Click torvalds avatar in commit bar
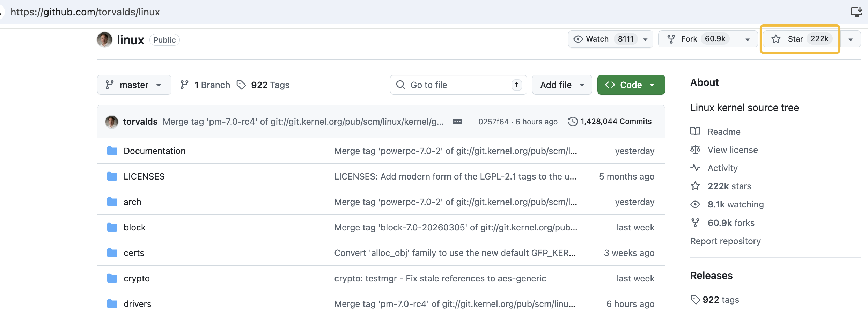Image resolution: width=868 pixels, height=315 pixels. (112, 122)
